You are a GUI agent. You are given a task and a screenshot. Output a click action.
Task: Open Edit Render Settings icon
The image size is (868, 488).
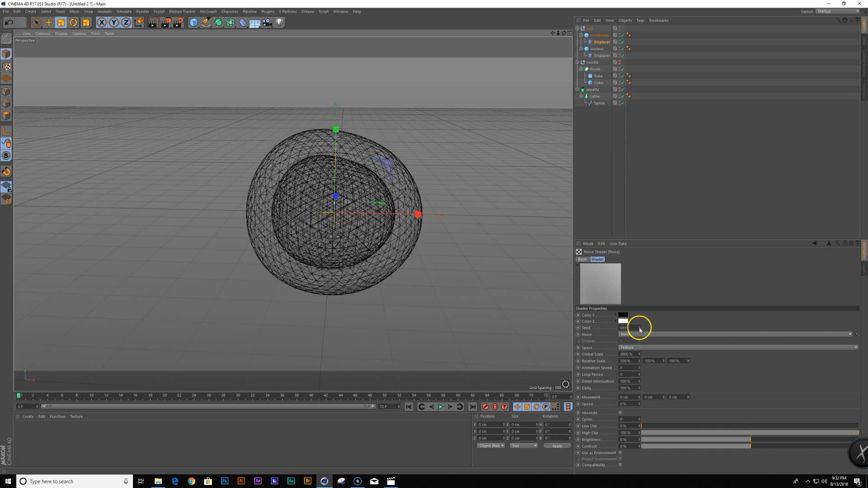[x=178, y=23]
